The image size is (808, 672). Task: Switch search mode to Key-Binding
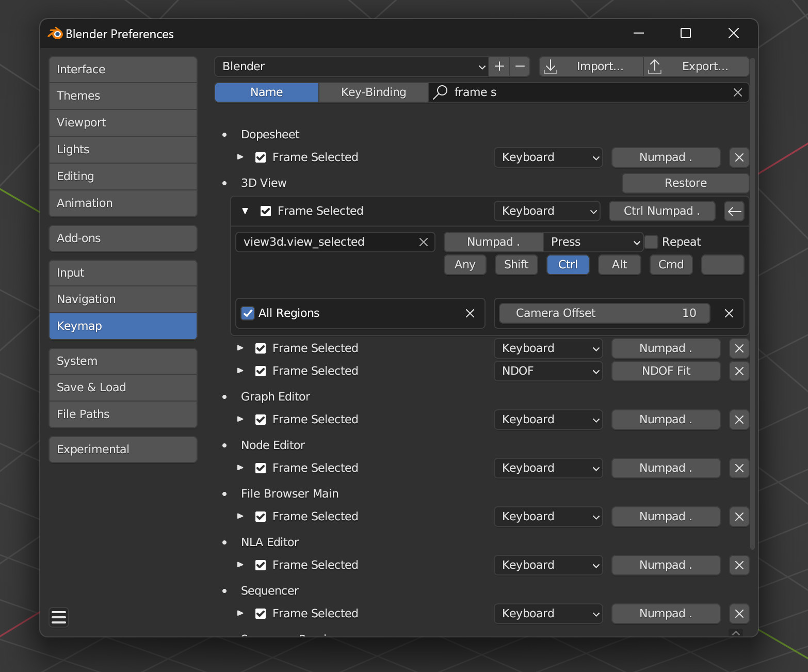tap(373, 92)
